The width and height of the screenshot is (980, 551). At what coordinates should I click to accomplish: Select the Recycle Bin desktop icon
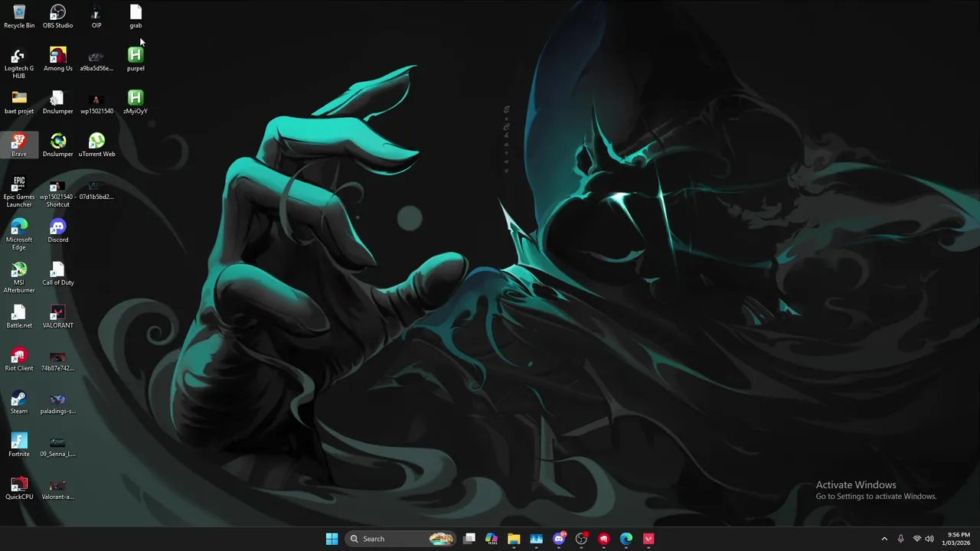pyautogui.click(x=19, y=17)
